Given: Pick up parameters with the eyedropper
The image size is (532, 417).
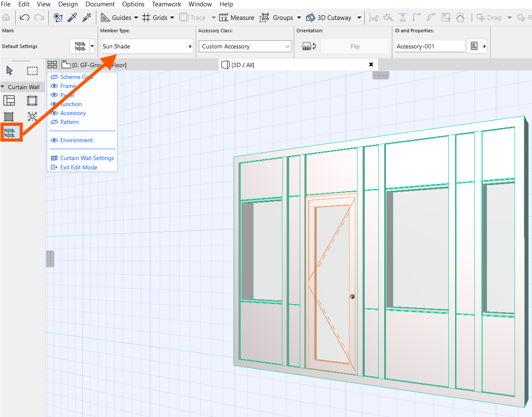Looking at the screenshot, I should (x=73, y=17).
